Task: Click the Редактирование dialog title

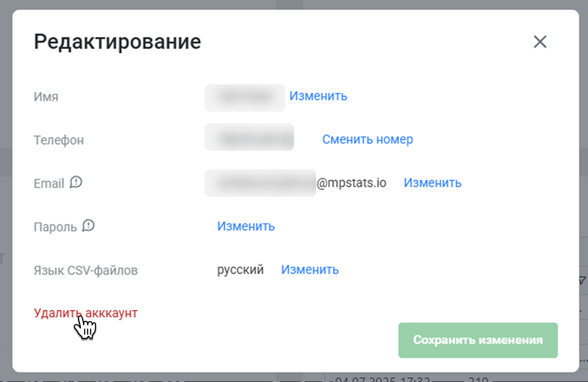Action: pyautogui.click(x=117, y=42)
